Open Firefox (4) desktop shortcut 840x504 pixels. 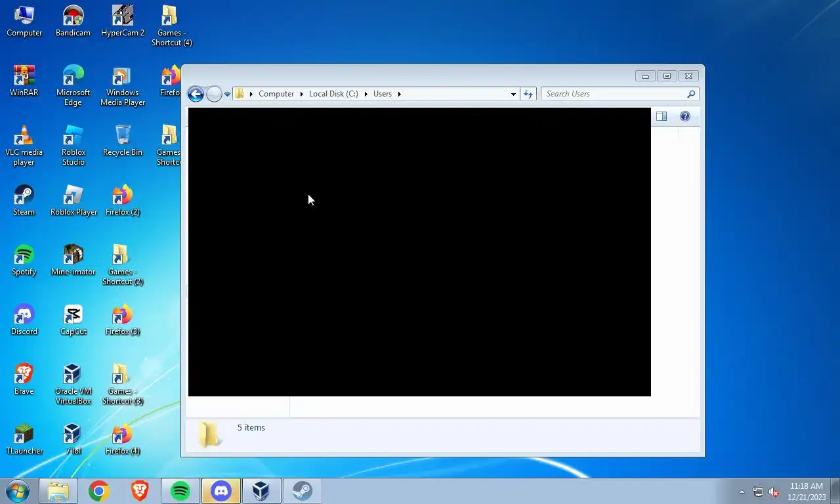[123, 439]
